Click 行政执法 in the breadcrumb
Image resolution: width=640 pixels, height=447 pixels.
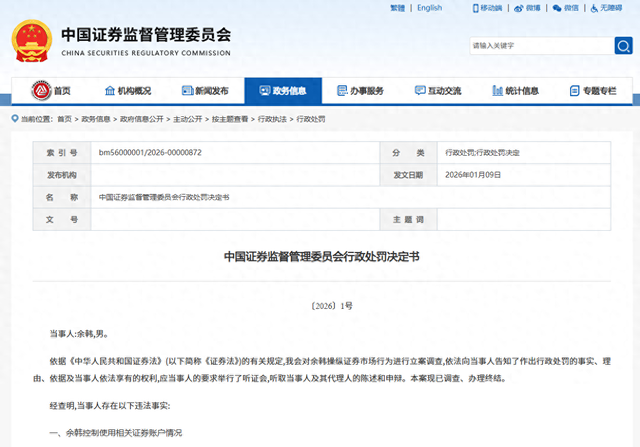pos(273,119)
